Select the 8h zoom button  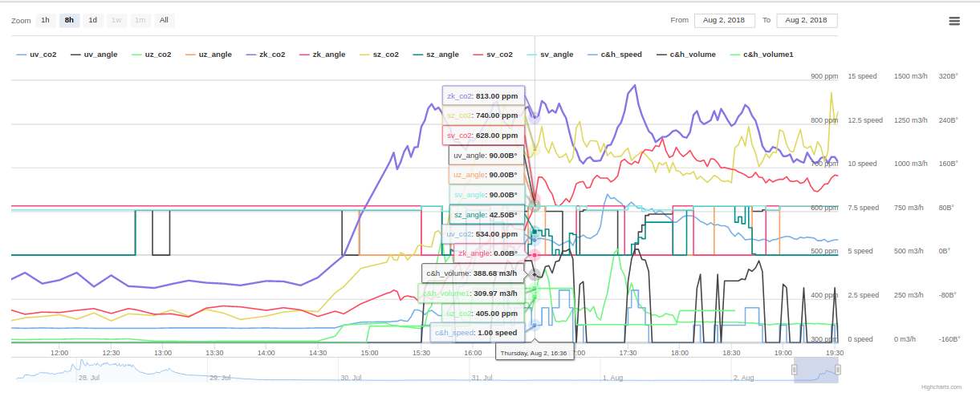[70, 20]
